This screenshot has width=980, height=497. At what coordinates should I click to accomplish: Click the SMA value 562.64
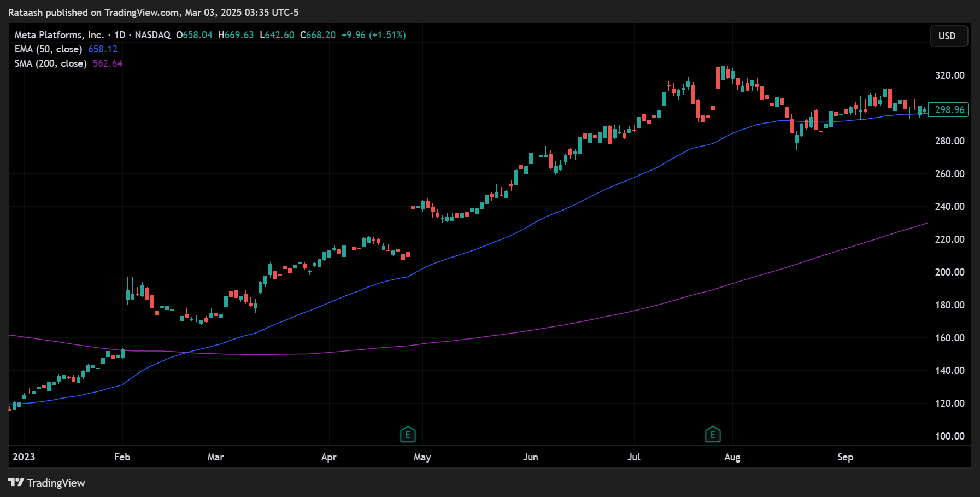click(x=108, y=63)
